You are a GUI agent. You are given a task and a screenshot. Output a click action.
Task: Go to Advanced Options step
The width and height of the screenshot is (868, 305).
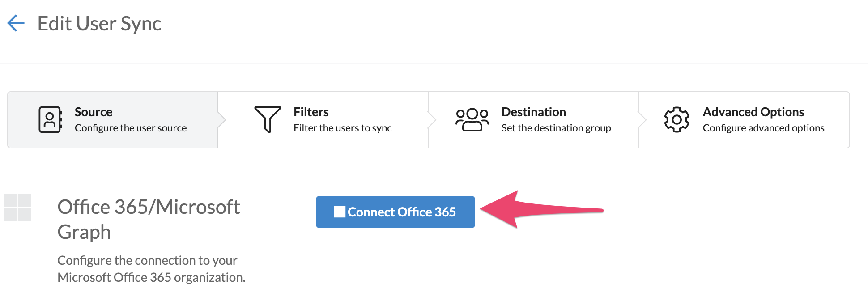click(744, 120)
